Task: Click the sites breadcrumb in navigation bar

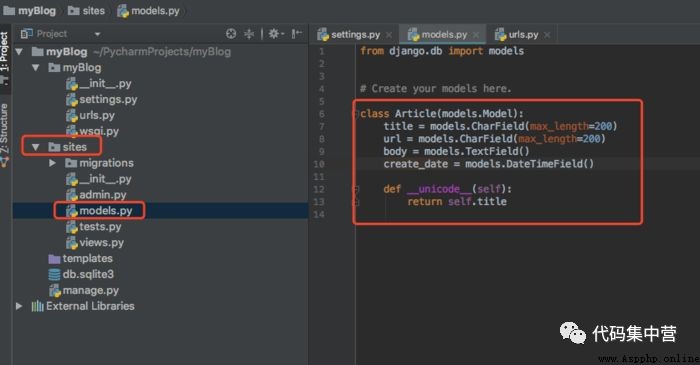Action: click(86, 11)
